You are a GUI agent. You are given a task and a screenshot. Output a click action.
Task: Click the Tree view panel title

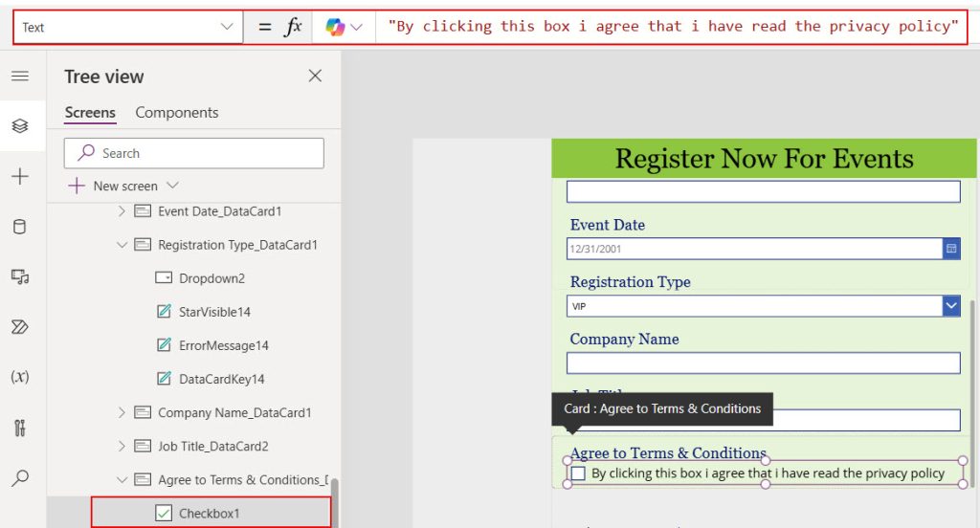pos(103,77)
